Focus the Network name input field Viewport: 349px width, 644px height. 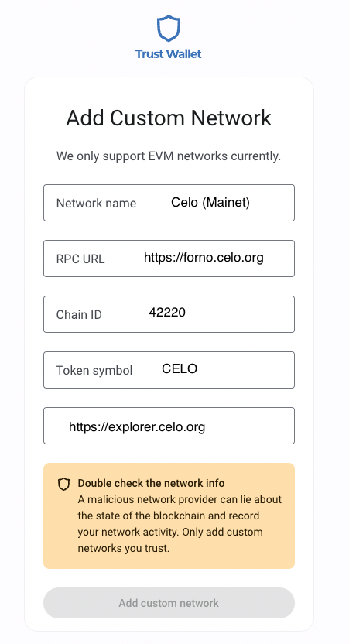[169, 203]
